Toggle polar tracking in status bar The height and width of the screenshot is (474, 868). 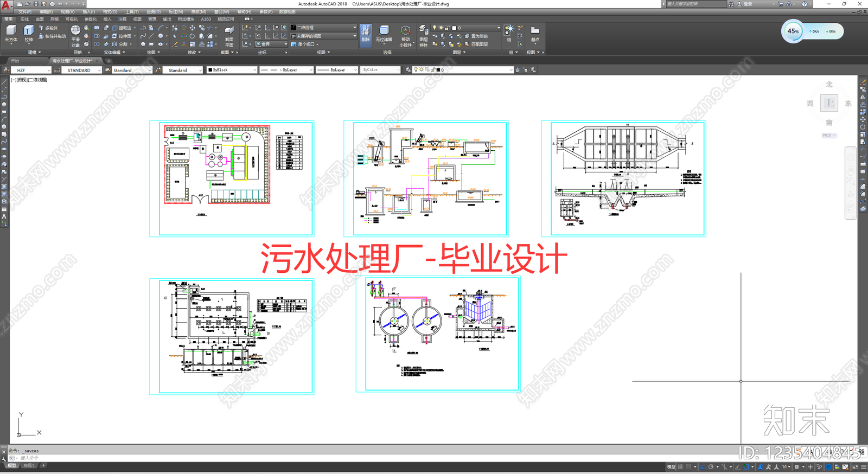pos(711,466)
